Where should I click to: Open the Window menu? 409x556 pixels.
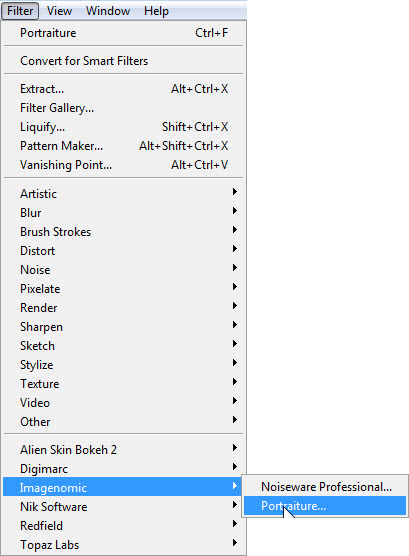click(108, 11)
